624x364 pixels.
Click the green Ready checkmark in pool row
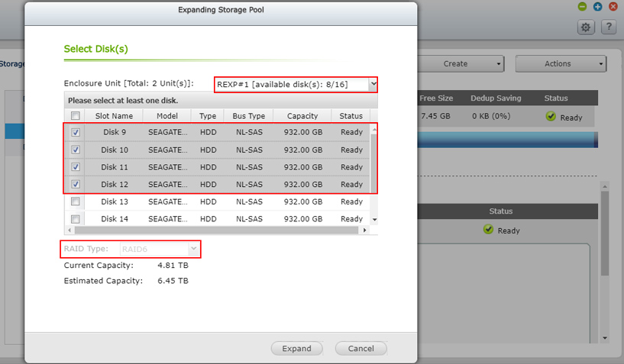(550, 118)
